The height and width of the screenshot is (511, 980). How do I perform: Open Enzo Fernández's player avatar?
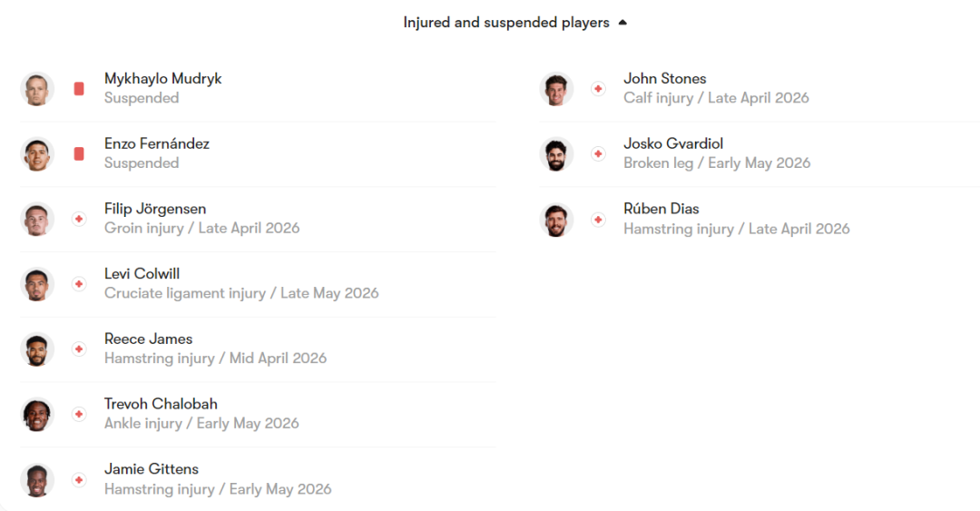pyautogui.click(x=37, y=154)
